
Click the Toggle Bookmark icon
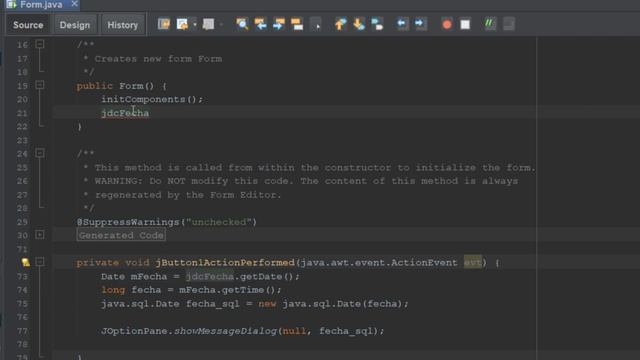click(x=377, y=24)
